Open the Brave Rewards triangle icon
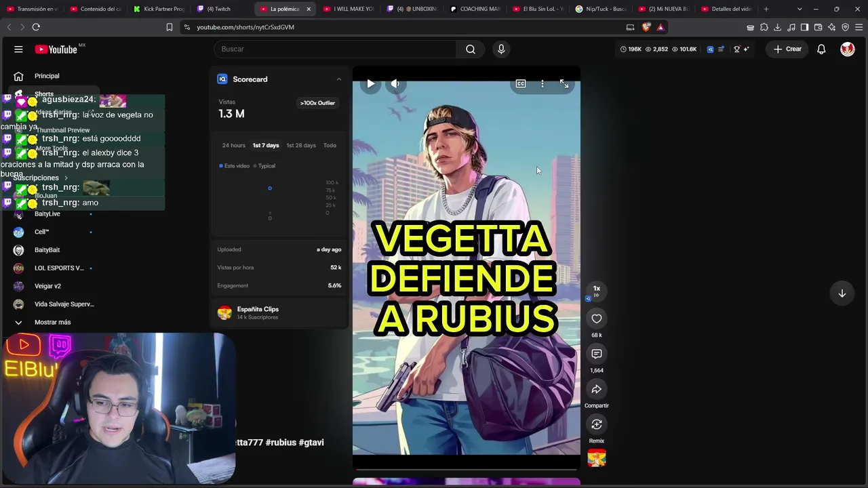868x488 pixels. pos(660,27)
